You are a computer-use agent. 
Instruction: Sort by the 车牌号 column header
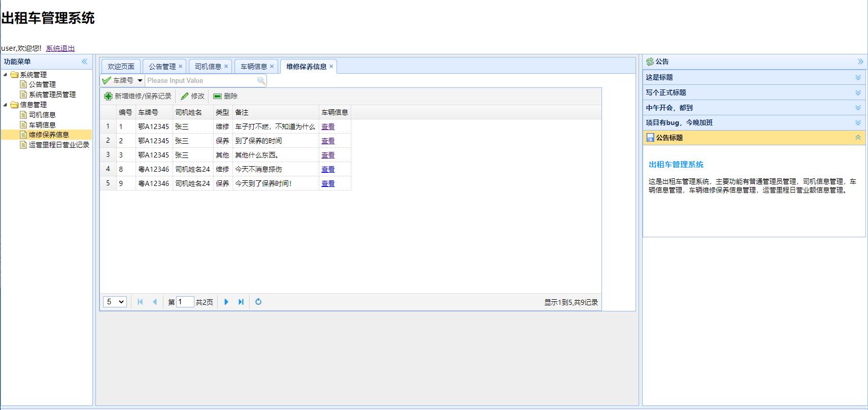154,112
